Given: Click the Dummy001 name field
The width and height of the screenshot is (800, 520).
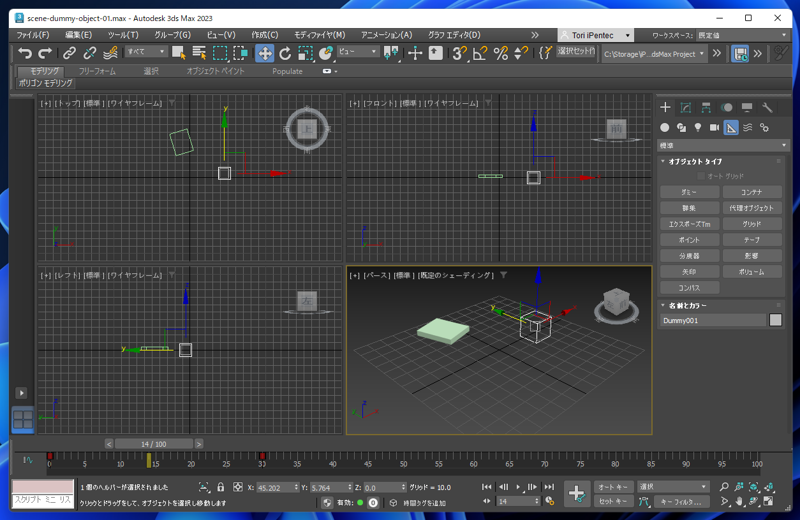Looking at the screenshot, I should click(712, 321).
